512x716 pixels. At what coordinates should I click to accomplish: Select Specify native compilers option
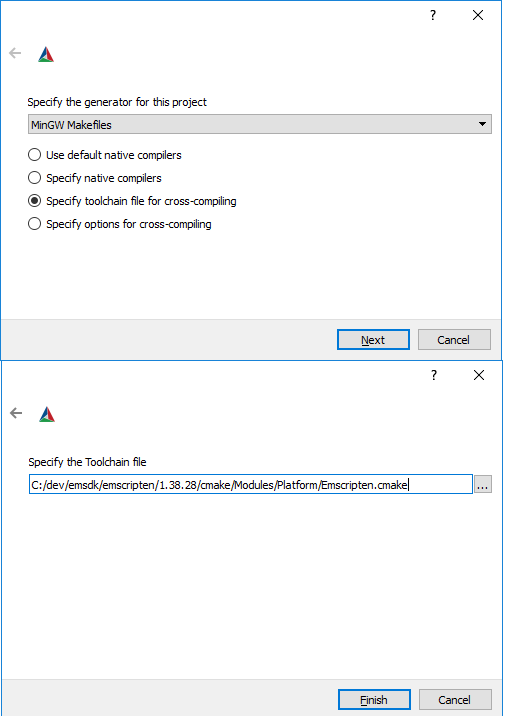tap(95, 178)
